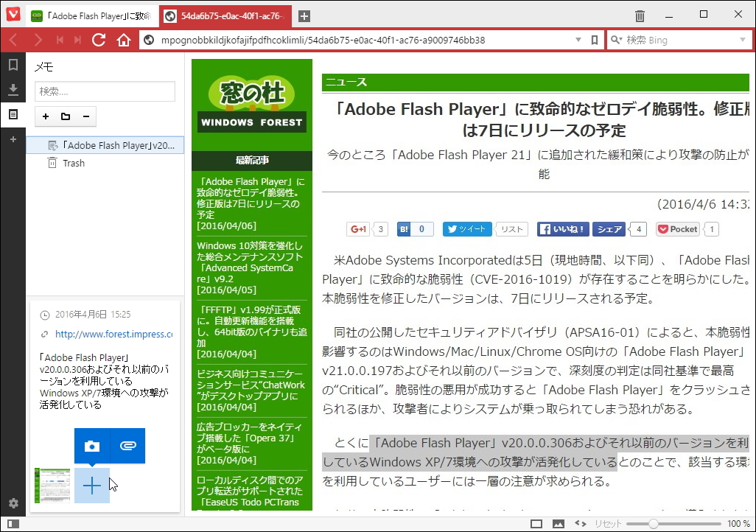The image size is (756, 532).
Task: Attach a file using the paperclip icon
Action: 127,446
